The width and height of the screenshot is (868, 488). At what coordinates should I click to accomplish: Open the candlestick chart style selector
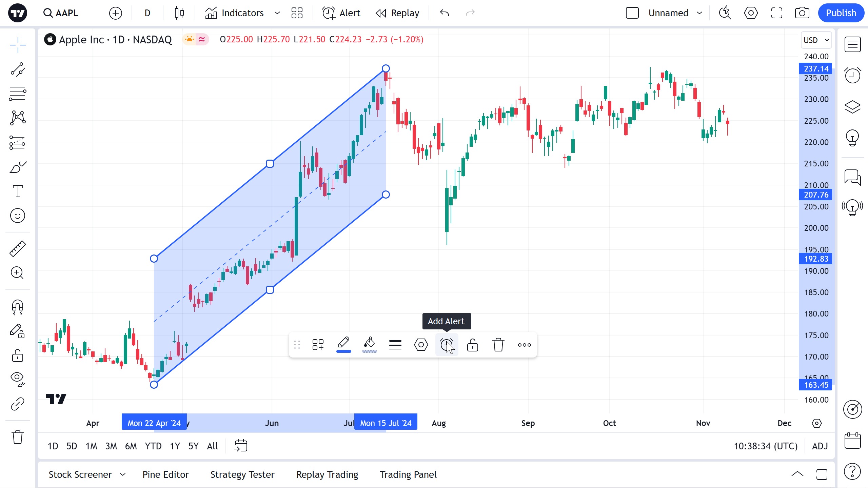[179, 13]
